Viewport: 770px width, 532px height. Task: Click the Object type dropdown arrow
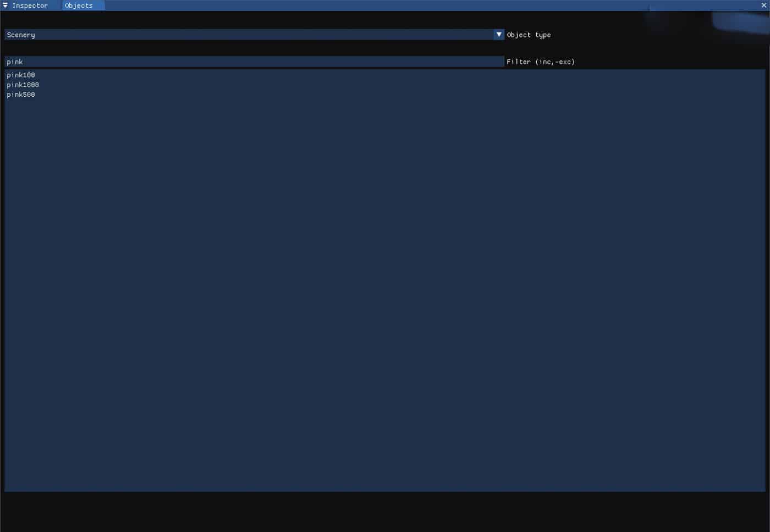[x=499, y=35]
